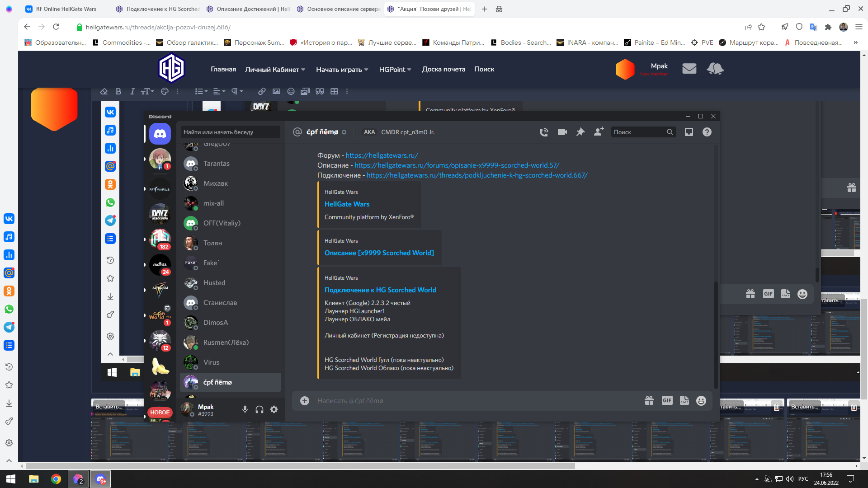This screenshot has width=868, height=488.
Task: Open Discord help question mark
Action: tap(707, 132)
